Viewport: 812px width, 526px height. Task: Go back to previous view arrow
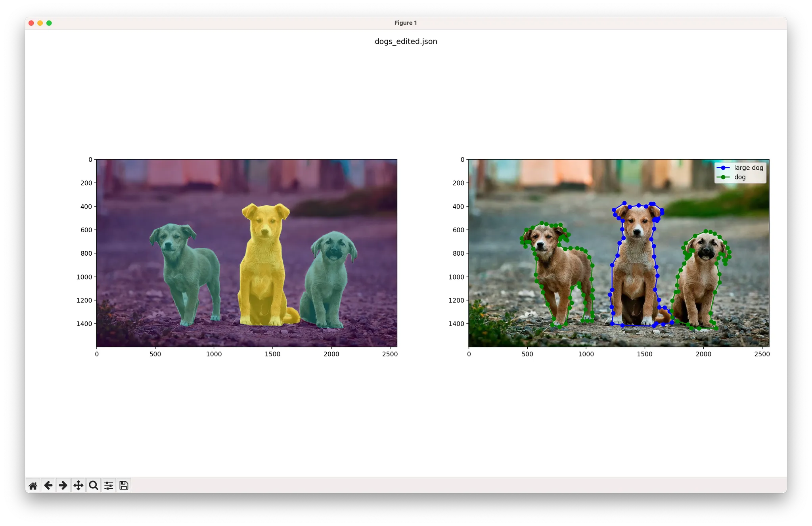pyautogui.click(x=48, y=486)
